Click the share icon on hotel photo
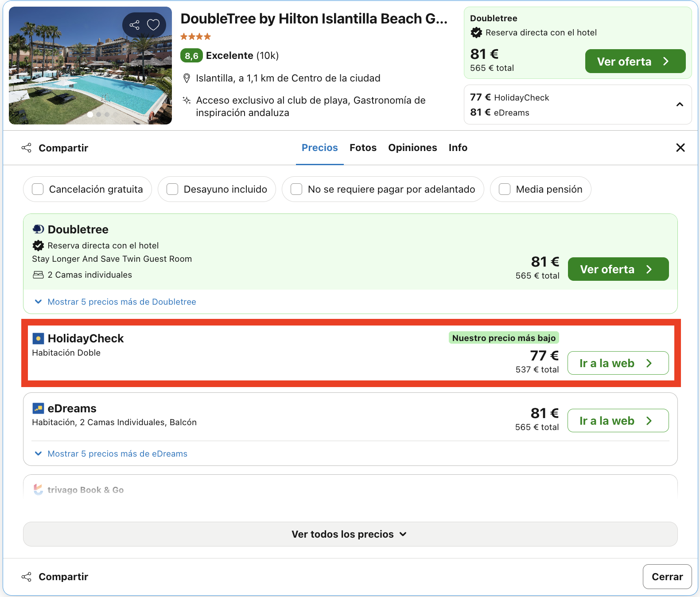700x597 pixels. 134,25
